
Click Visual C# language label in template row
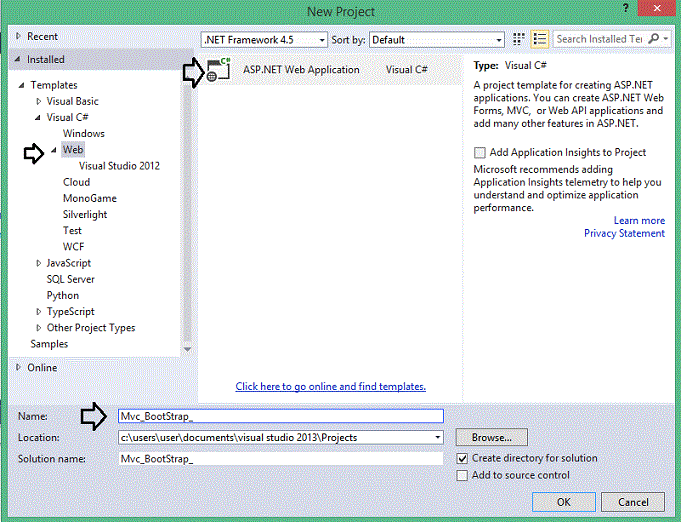coord(407,69)
